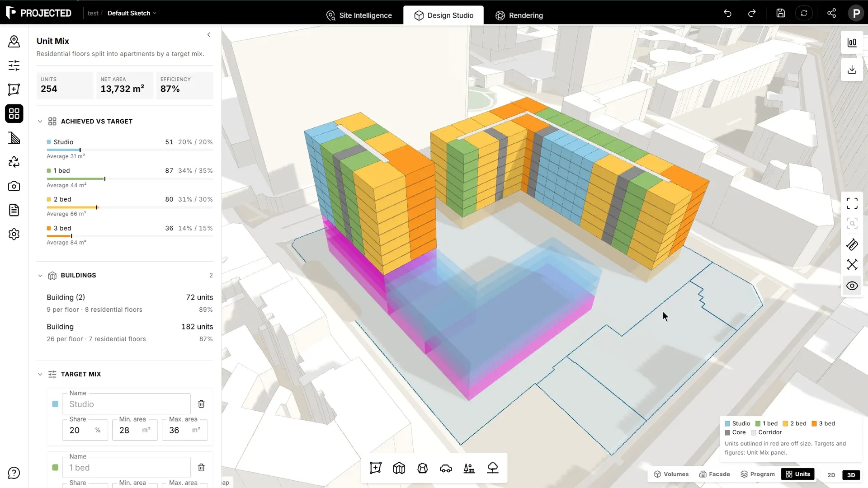Click the Studio achieved progress bar

click(x=130, y=150)
